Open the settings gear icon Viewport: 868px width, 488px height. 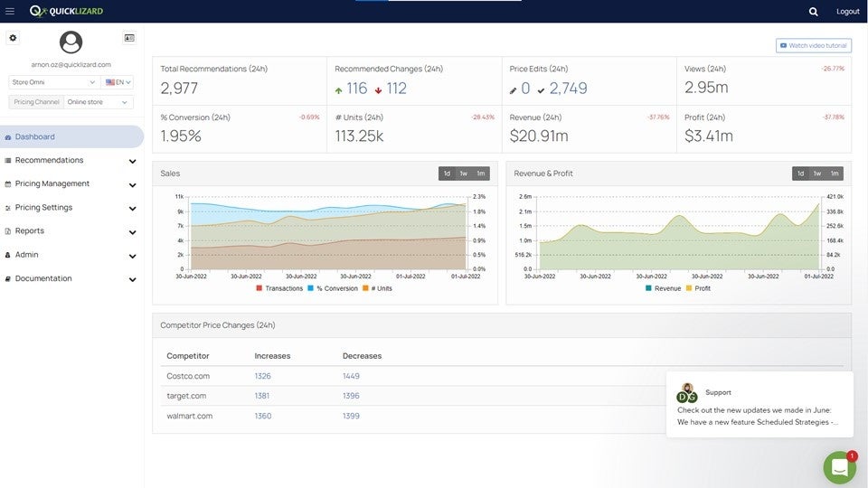(13, 38)
